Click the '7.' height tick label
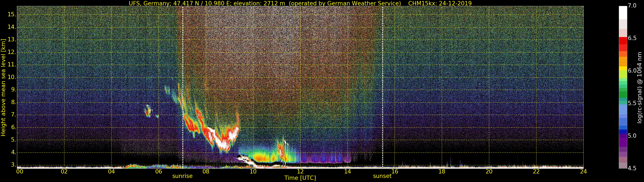Screen dimensions: 644x182 pos(14,115)
